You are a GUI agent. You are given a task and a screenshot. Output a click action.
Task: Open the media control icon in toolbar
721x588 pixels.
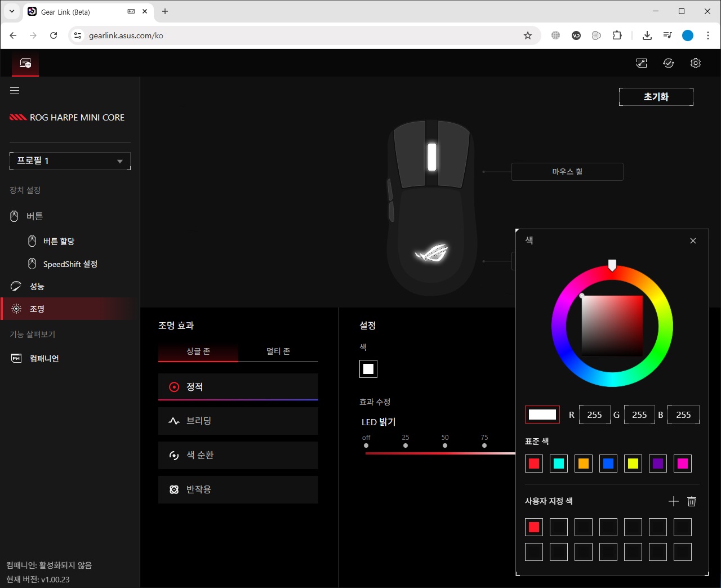[x=667, y=35]
